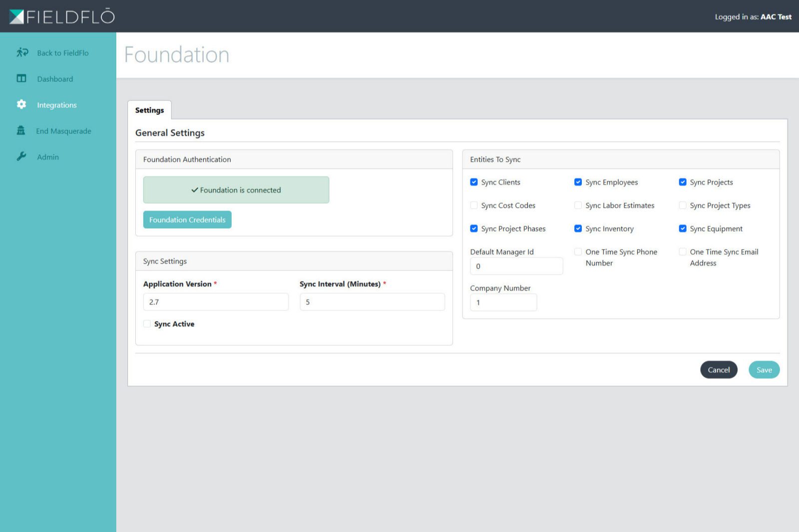Click the Default Manager Id field

click(x=516, y=266)
